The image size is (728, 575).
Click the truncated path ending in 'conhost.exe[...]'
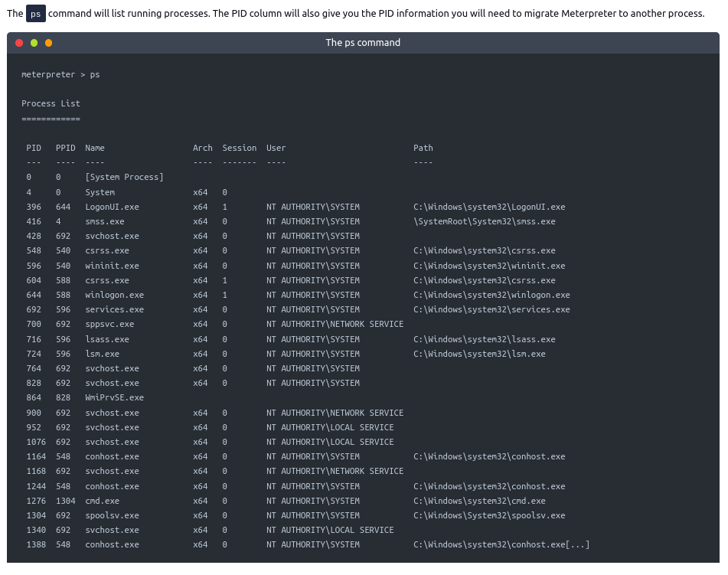coord(501,545)
